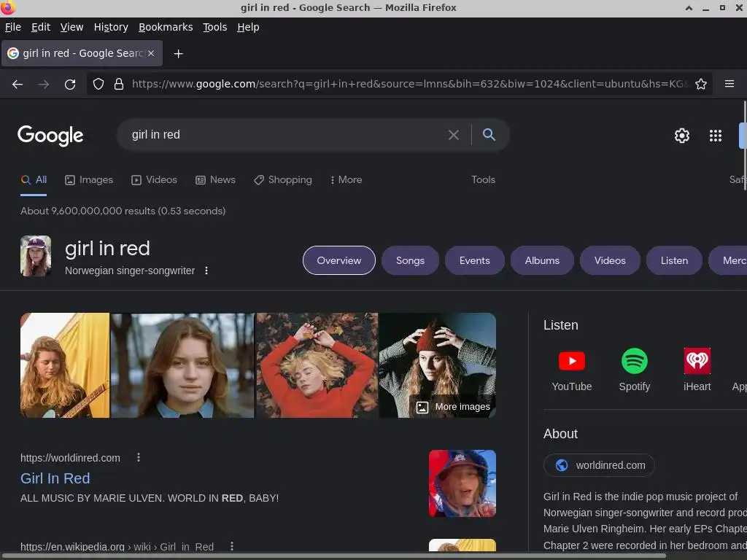Switch to the Images search tab

89,180
